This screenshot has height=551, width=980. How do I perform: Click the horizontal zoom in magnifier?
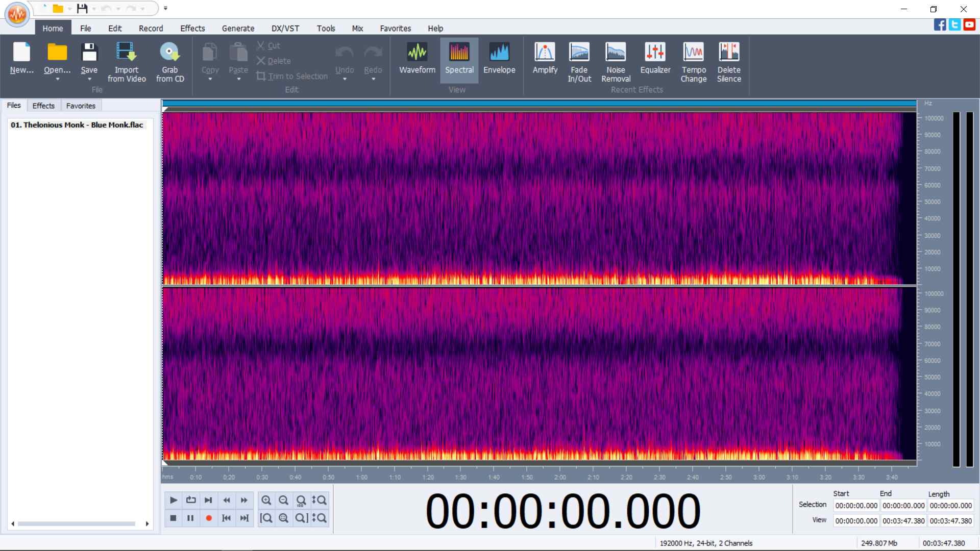266,500
